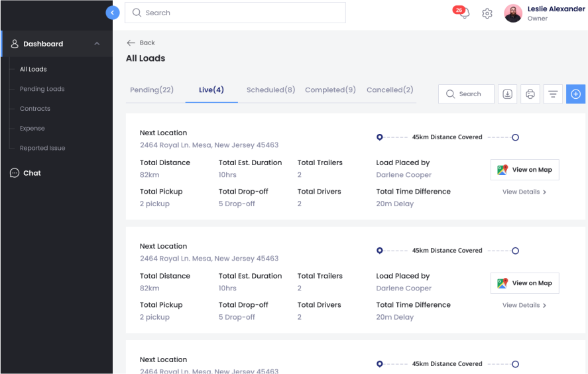Collapse the sidebar with the blue arrow button
The height and width of the screenshot is (374, 588).
pyautogui.click(x=113, y=13)
